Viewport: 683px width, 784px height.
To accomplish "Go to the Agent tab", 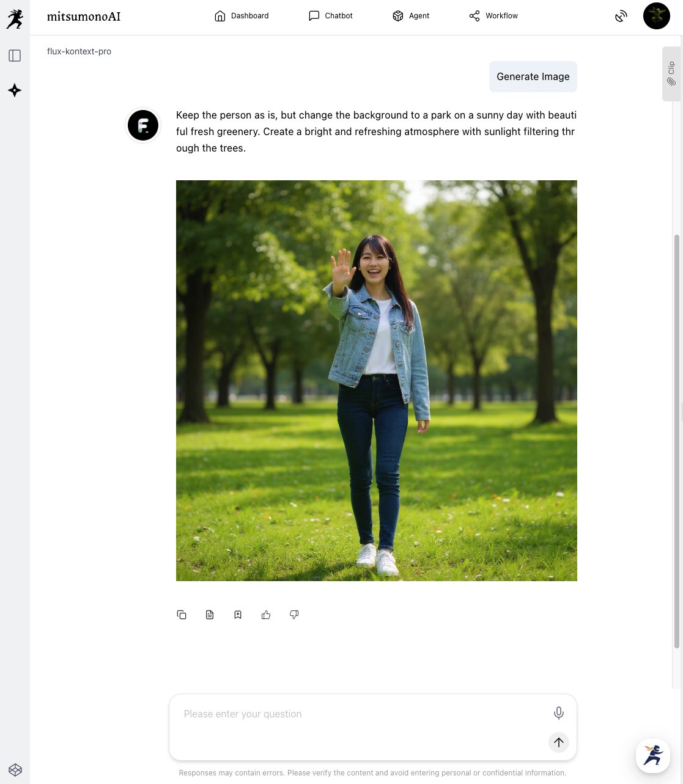I will pyautogui.click(x=411, y=16).
